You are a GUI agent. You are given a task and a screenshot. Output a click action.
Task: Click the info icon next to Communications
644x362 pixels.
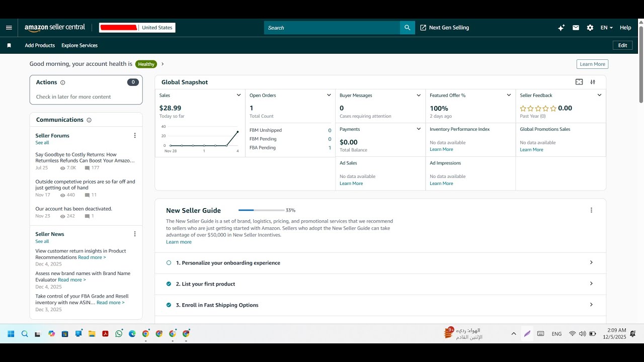click(x=89, y=120)
